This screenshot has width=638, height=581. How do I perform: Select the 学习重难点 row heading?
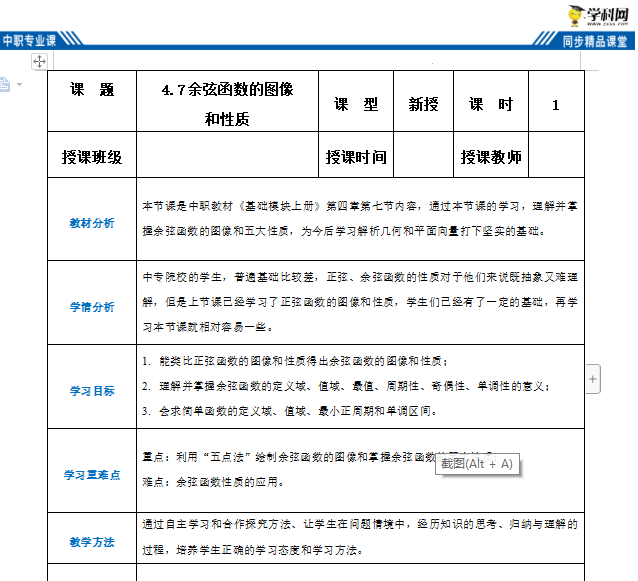pyautogui.click(x=92, y=474)
